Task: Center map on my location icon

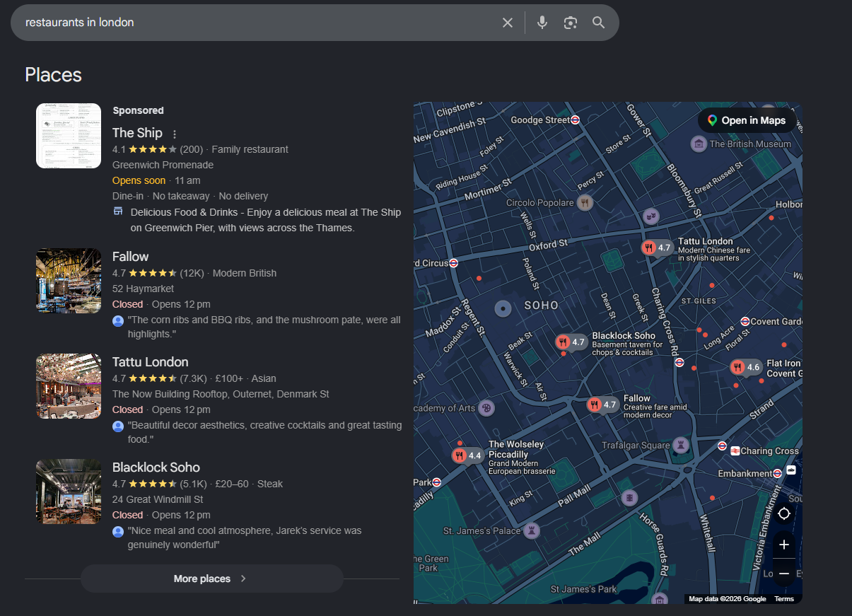Action: click(783, 513)
